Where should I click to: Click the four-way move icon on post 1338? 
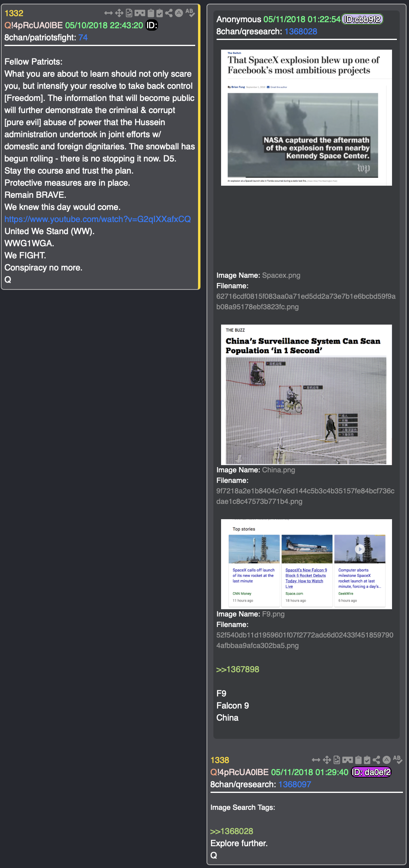[327, 760]
